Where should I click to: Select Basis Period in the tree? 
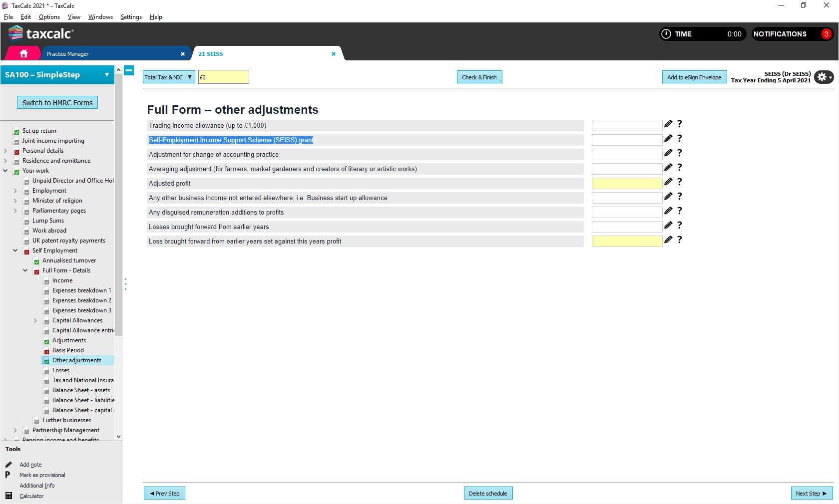68,350
